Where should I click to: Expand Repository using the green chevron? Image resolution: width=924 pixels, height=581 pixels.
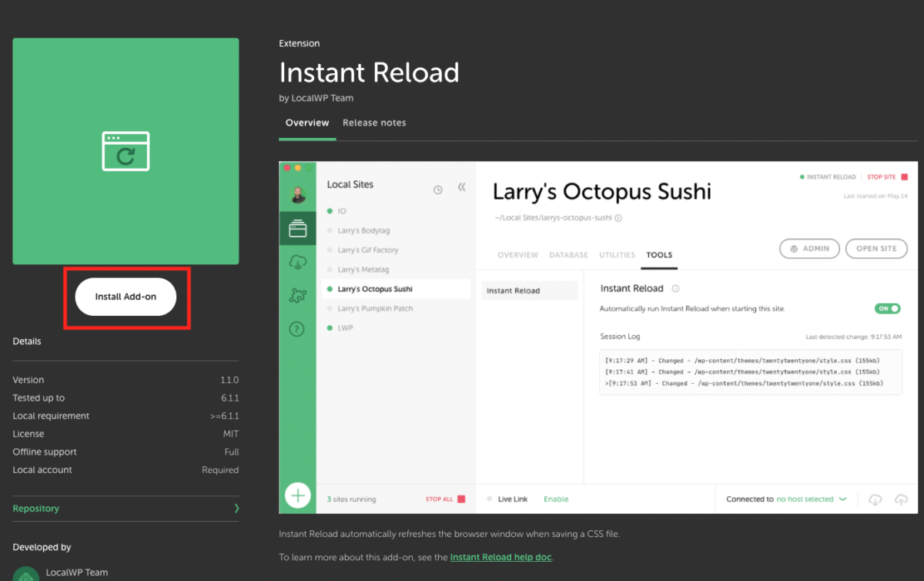[x=236, y=509]
